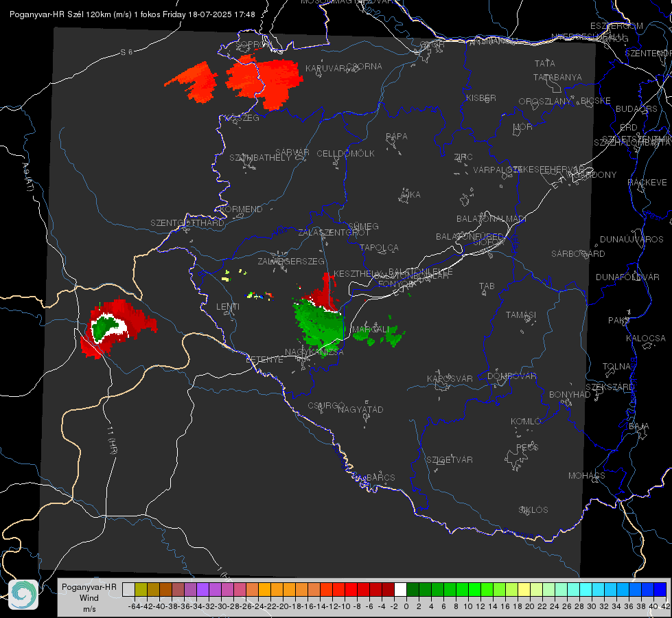Viewport: 672px width, 618px height.
Task: Click the KOMLO city label
Action: (x=526, y=422)
